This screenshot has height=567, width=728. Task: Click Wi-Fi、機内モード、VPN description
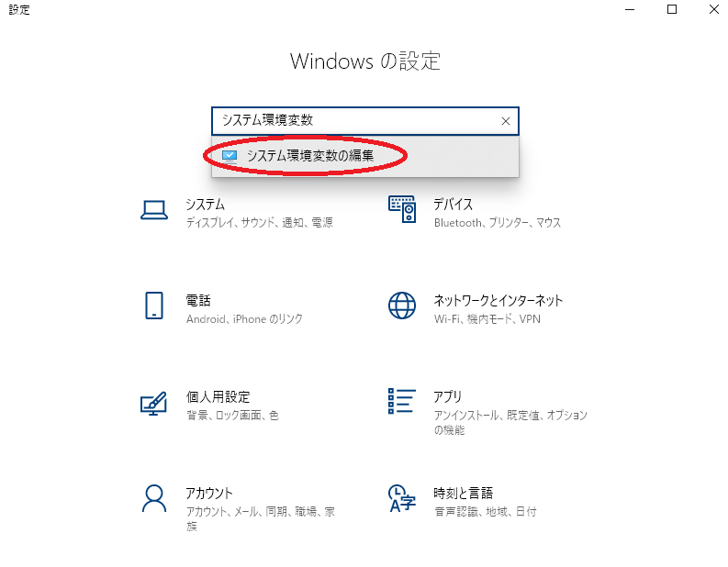tap(487, 318)
